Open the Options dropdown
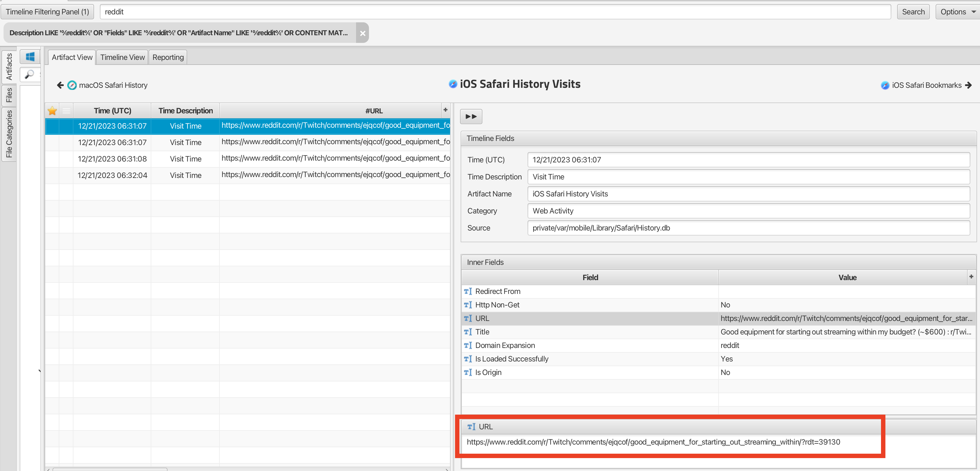980x471 pixels. (x=958, y=12)
